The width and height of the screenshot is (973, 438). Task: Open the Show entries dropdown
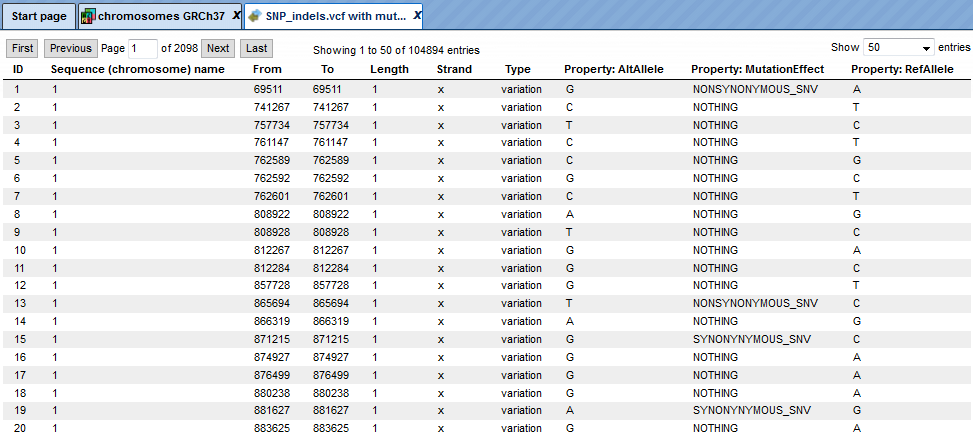(x=899, y=48)
